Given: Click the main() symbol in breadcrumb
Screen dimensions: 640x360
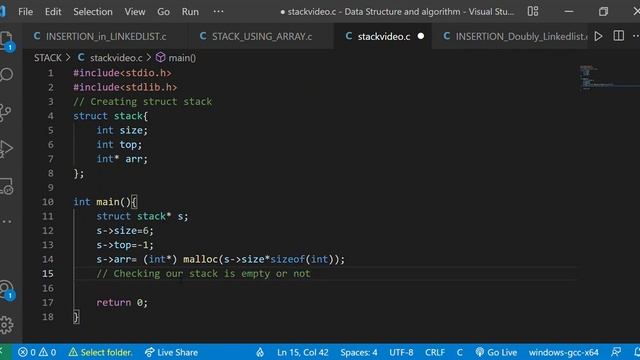Looking at the screenshot, I should pyautogui.click(x=176, y=58).
